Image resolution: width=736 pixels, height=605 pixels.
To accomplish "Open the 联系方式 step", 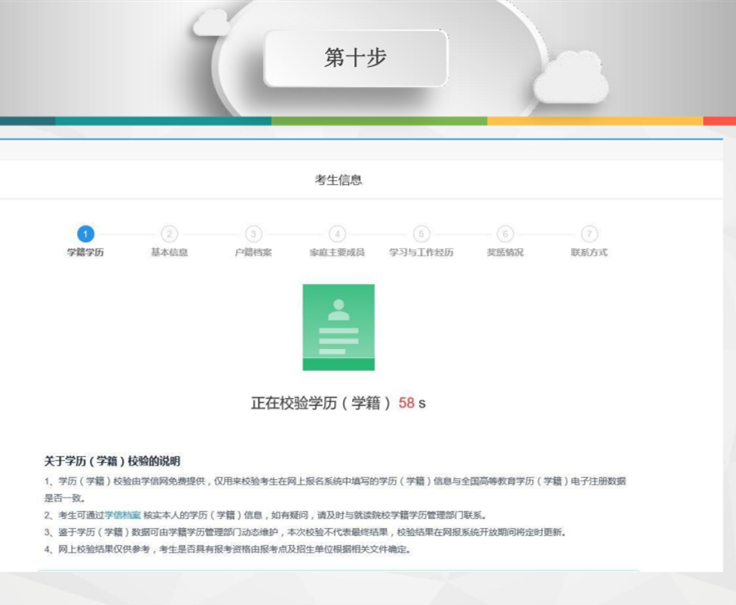I will [589, 253].
